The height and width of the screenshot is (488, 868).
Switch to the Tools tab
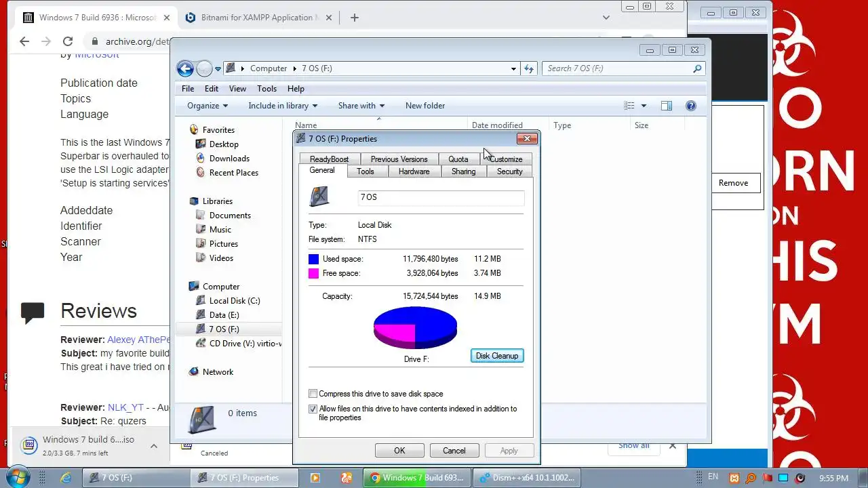coord(366,171)
